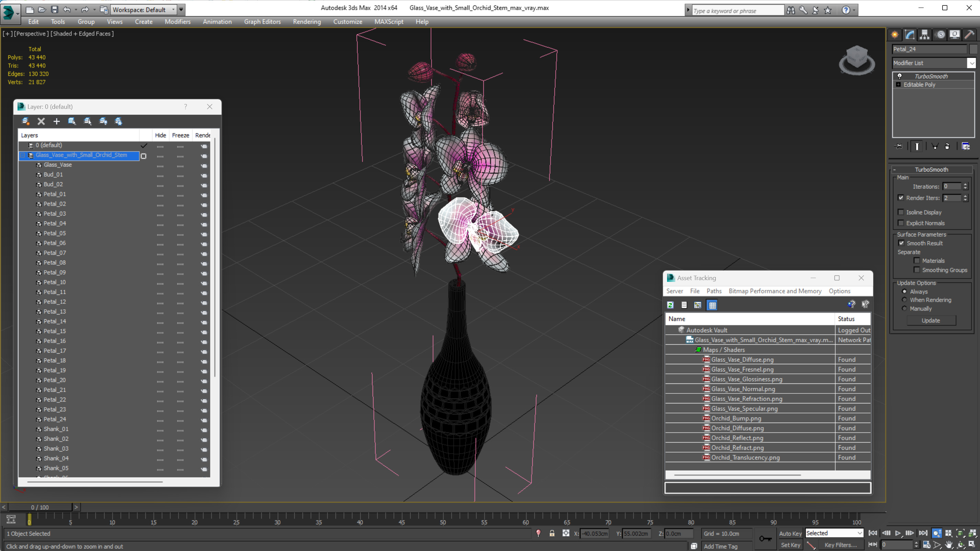
Task: Open the Paths menu in Asset Tracking
Action: click(x=714, y=291)
